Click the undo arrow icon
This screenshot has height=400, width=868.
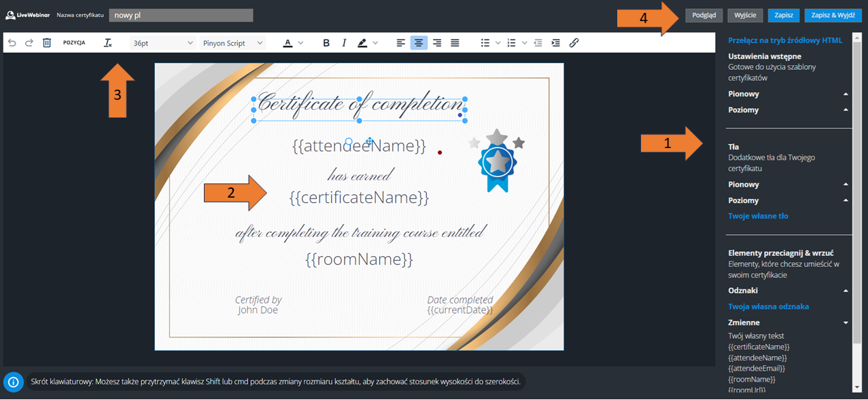click(x=12, y=43)
